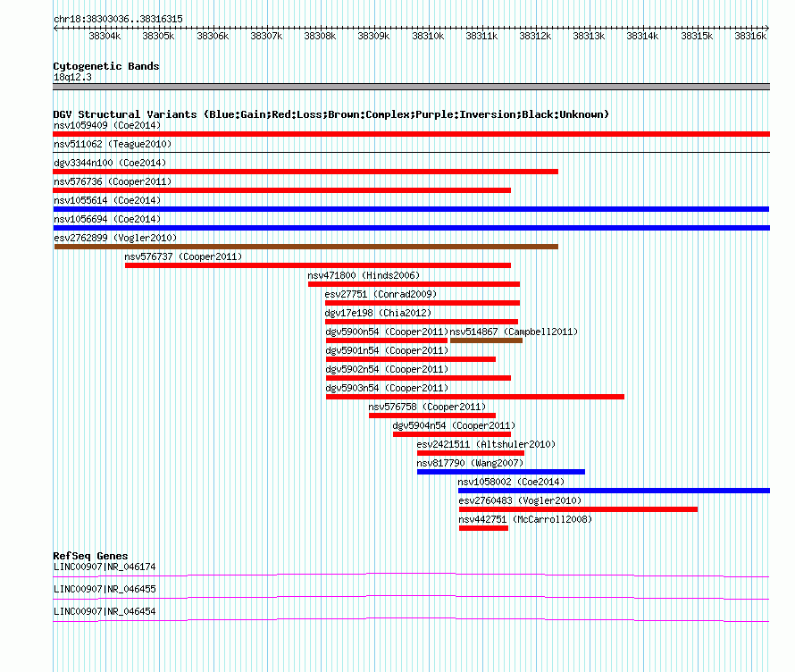Open esv2762899 (Vogler2010) label
This screenshot has height=672, width=795.
click(115, 238)
